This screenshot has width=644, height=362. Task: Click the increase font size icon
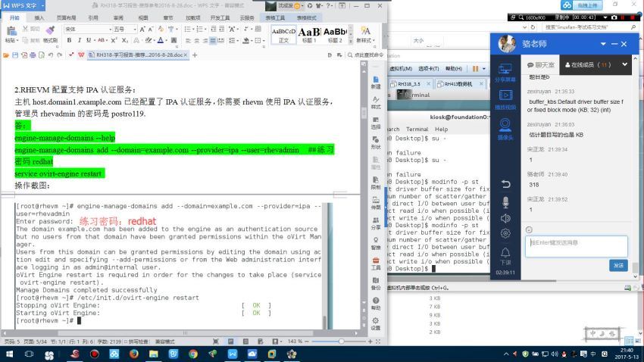tap(142, 29)
